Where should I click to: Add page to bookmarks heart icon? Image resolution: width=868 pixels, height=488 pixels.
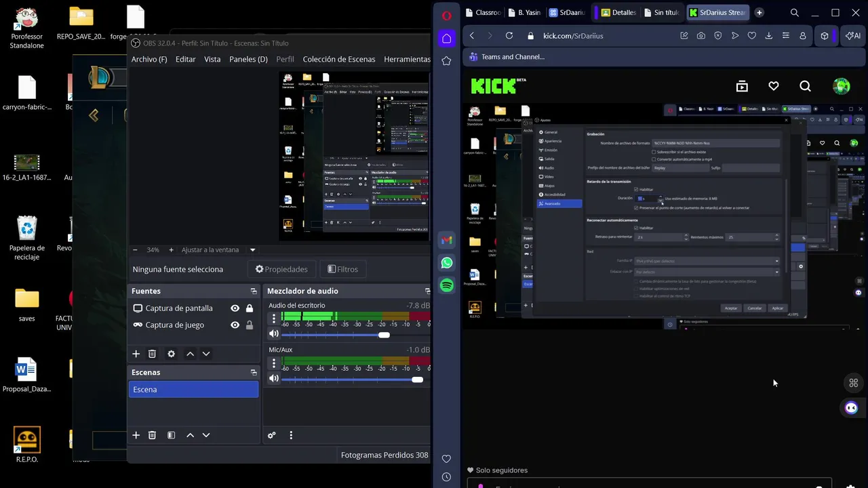(752, 36)
